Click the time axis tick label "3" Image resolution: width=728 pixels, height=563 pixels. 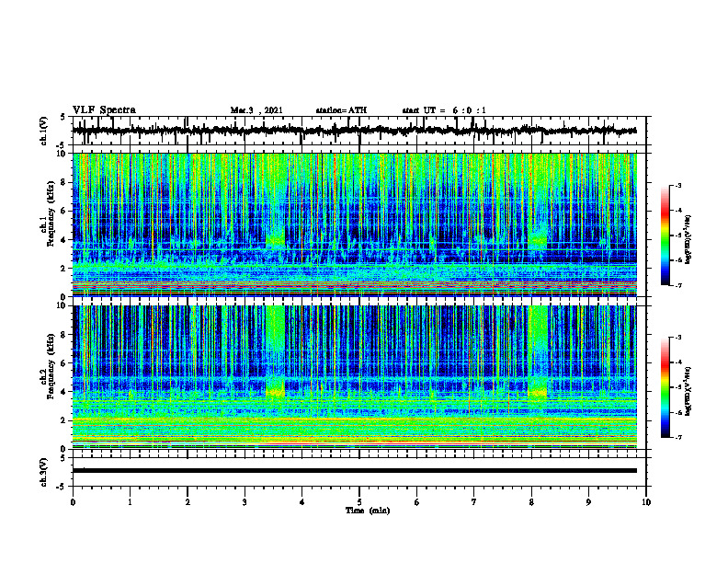click(245, 502)
